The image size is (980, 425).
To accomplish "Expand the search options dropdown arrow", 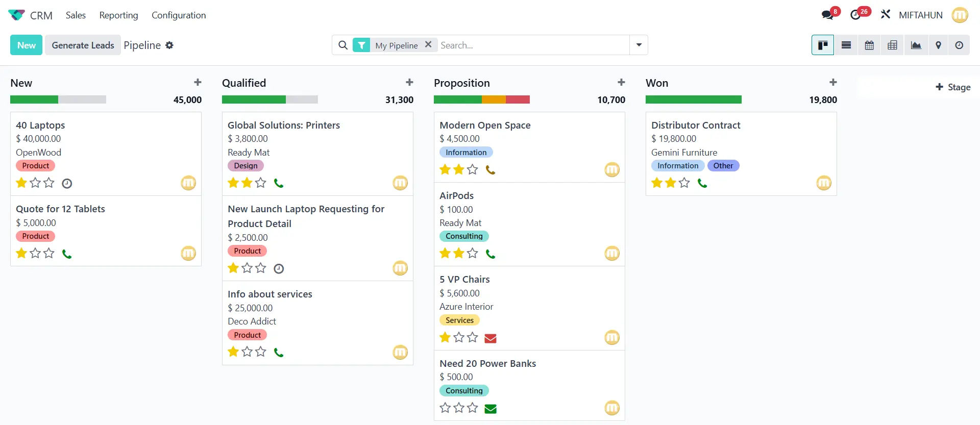I will point(639,45).
